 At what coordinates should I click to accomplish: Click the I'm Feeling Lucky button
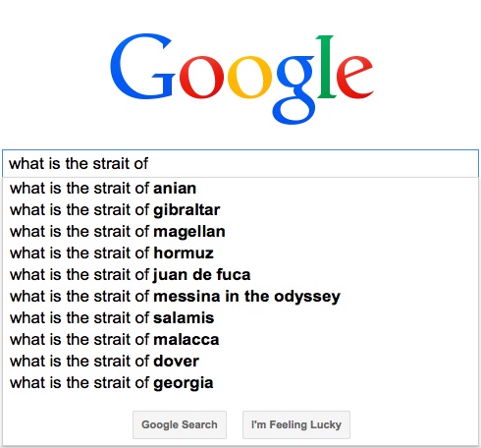click(296, 424)
